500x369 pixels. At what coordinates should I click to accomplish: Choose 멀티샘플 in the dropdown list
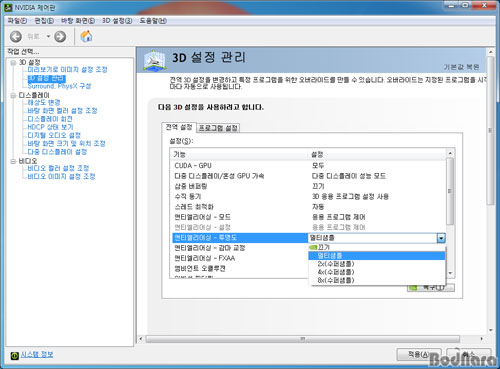click(377, 256)
